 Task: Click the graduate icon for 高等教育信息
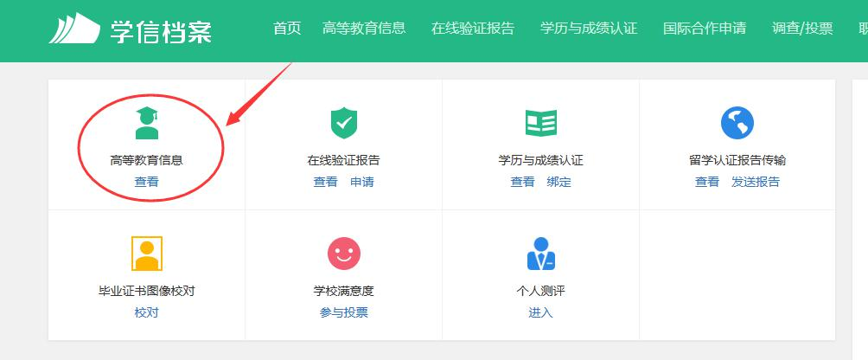[x=147, y=123]
